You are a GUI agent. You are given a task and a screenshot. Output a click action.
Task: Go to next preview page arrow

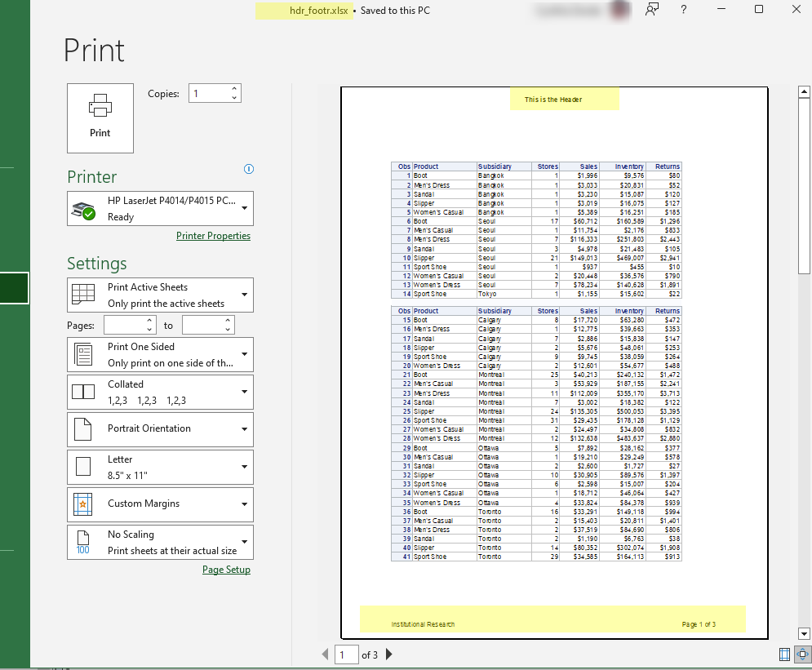[388, 654]
